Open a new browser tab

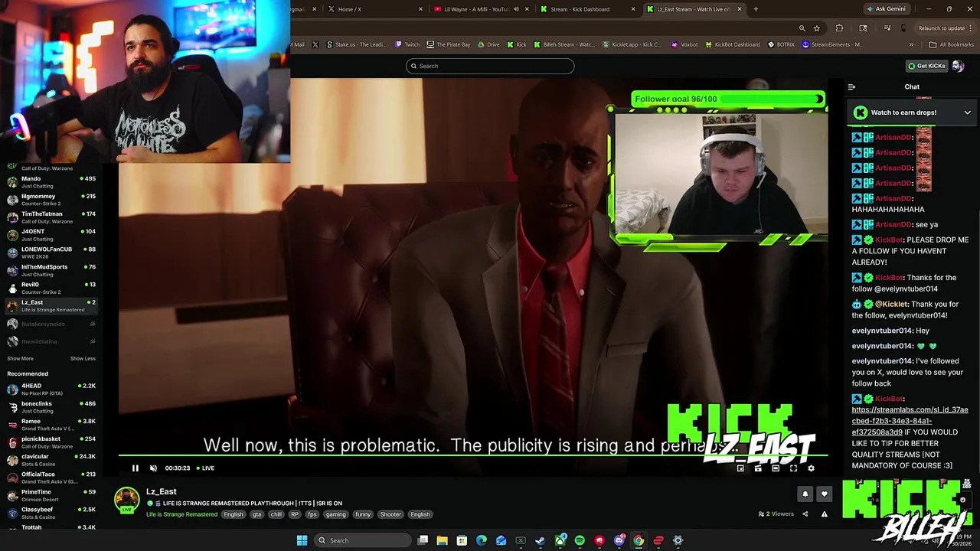tap(756, 9)
